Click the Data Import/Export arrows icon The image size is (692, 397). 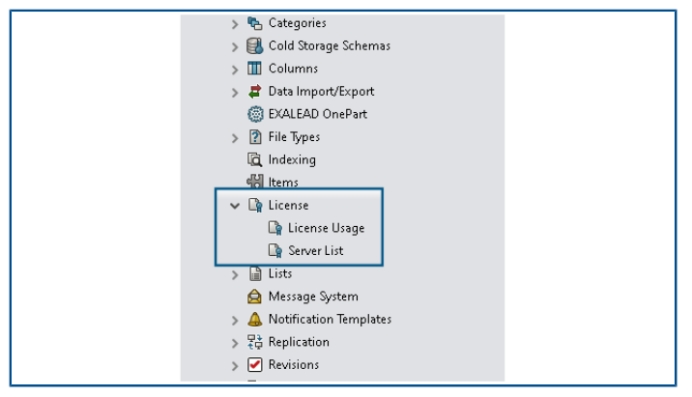255,91
